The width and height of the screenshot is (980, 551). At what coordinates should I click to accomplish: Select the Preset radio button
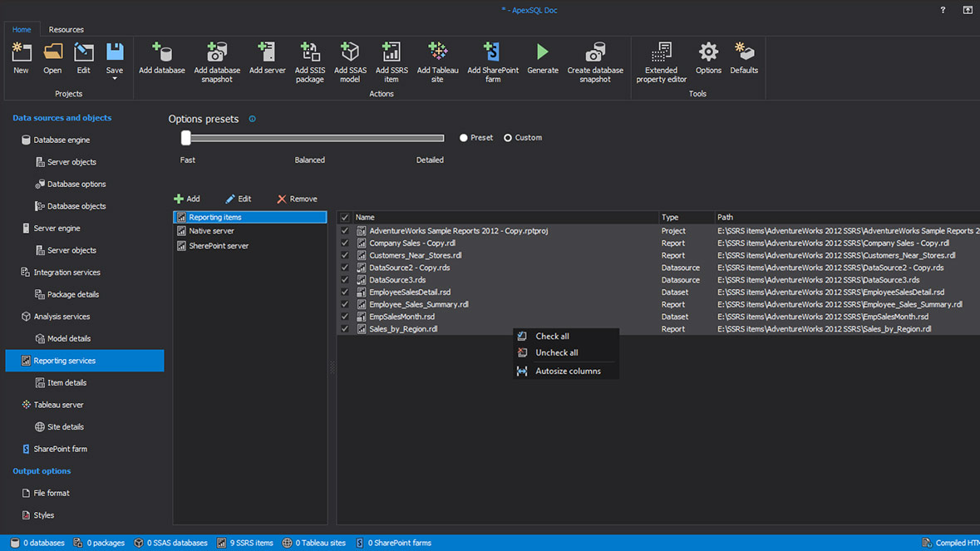464,137
